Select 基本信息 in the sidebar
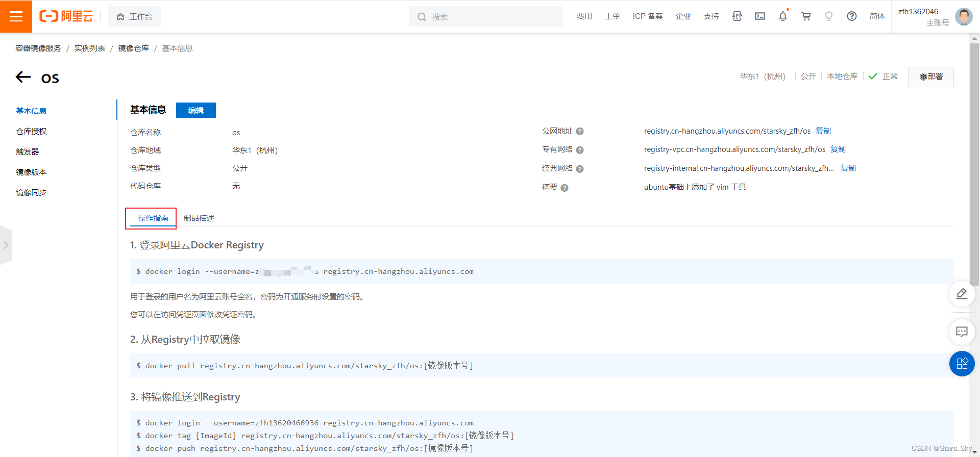The width and height of the screenshot is (980, 457). [31, 111]
